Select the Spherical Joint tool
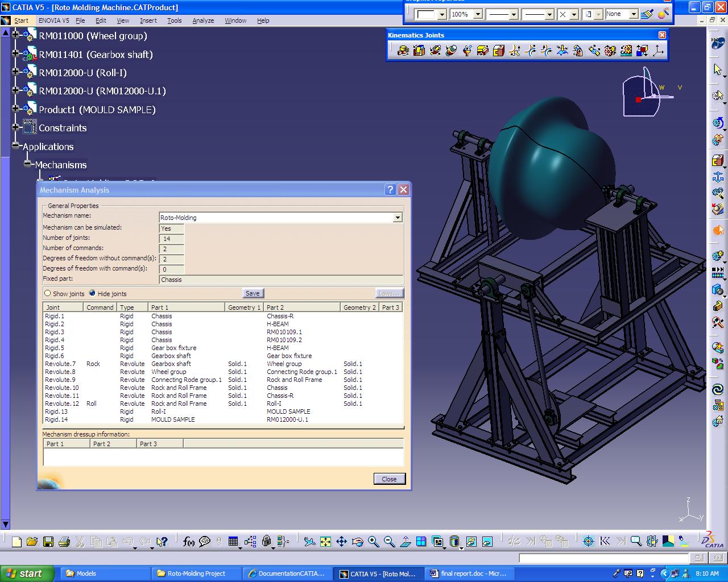 coord(467,51)
